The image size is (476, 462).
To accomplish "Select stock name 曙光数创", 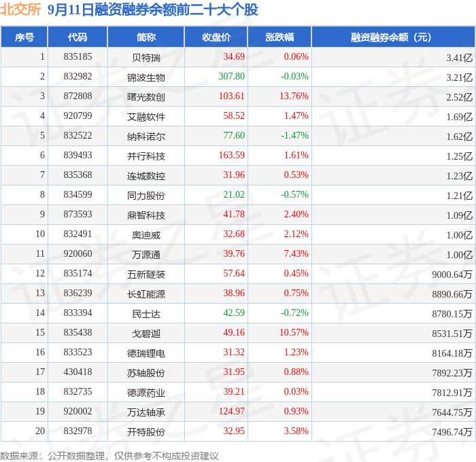I will [146, 97].
